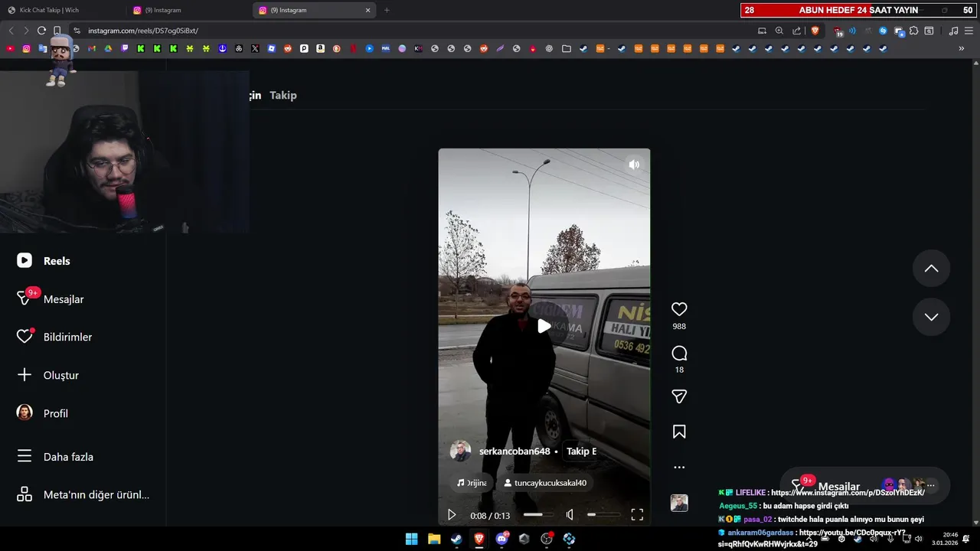Open a new browser tab
Viewport: 980px width, 551px height.
(x=387, y=10)
